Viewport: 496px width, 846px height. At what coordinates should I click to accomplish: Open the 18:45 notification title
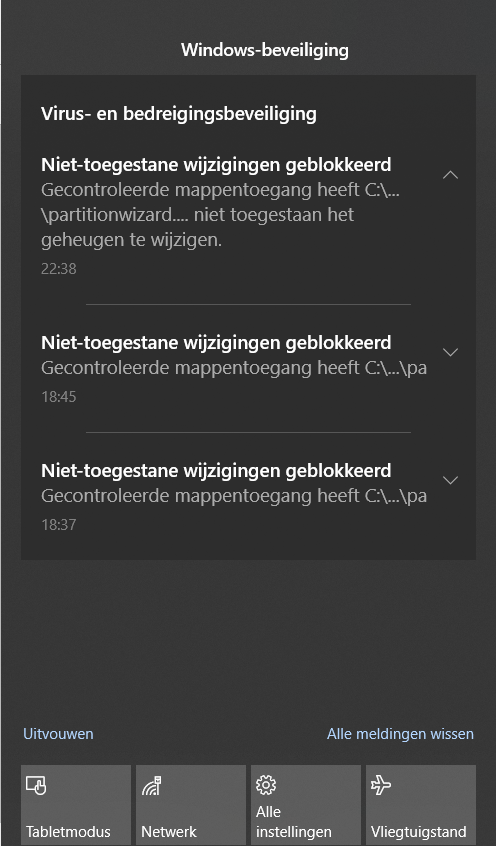(x=216, y=343)
